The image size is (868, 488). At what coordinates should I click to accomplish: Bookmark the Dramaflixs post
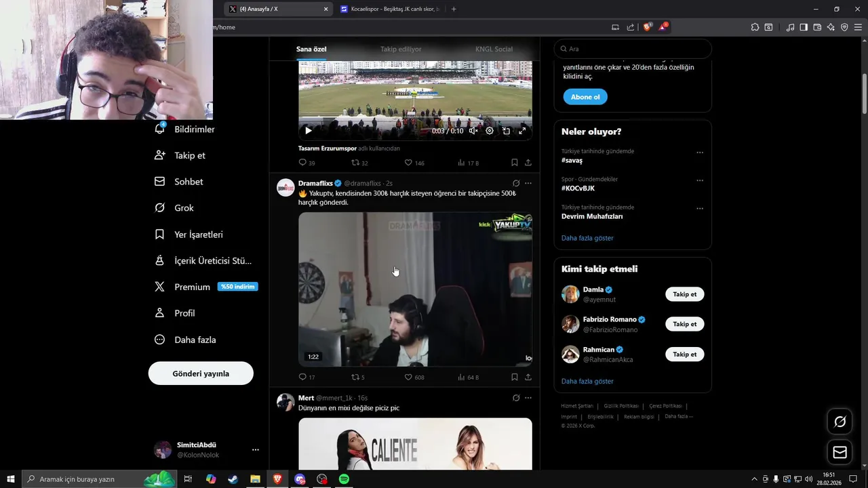coord(514,377)
